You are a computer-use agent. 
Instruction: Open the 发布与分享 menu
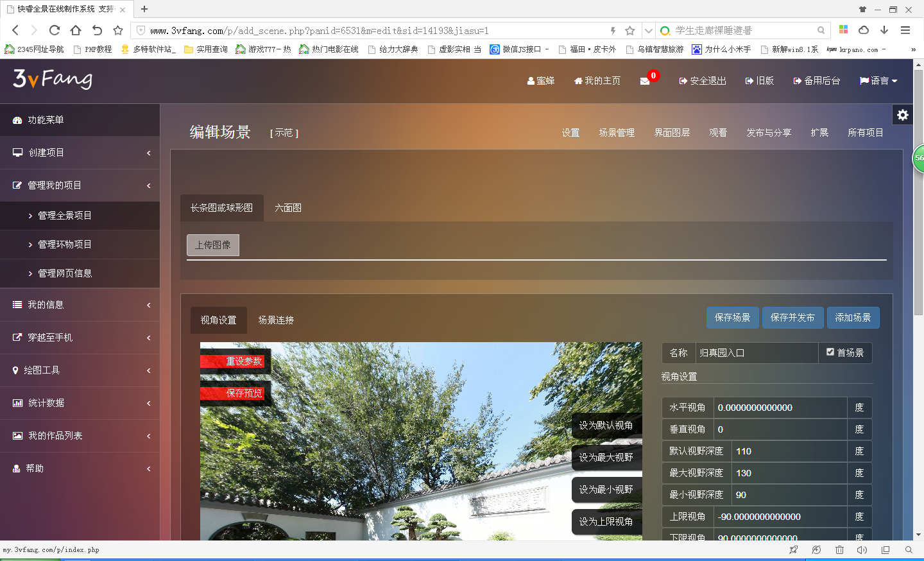click(769, 133)
